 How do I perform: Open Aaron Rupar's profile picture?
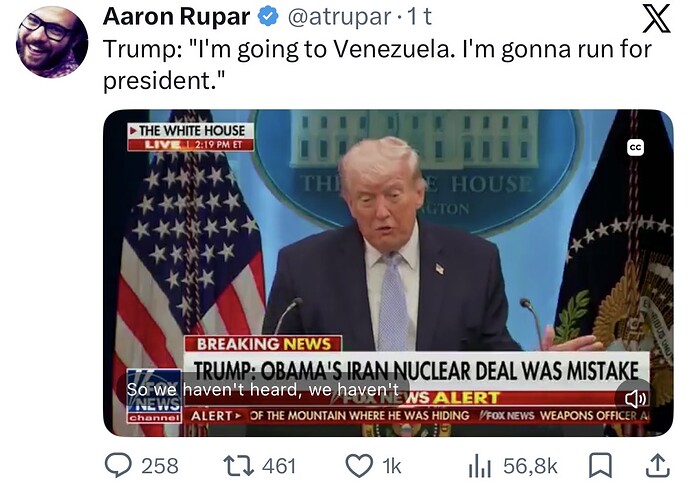click(52, 42)
